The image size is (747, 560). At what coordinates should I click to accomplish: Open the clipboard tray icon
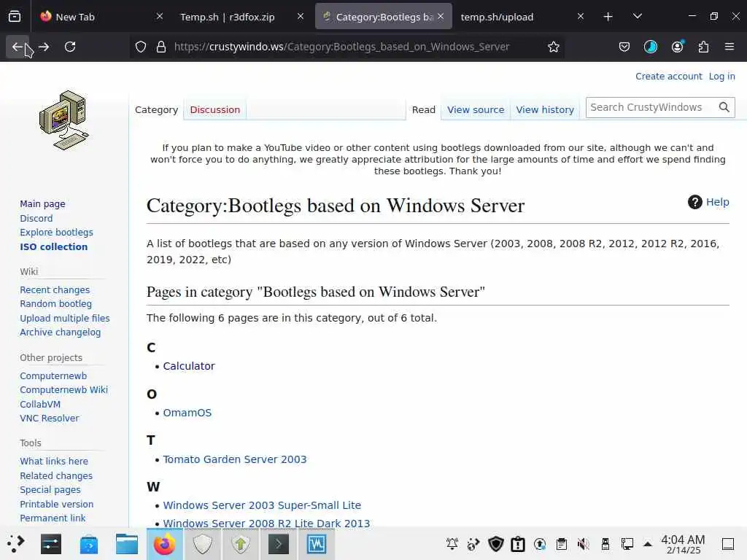point(562,544)
